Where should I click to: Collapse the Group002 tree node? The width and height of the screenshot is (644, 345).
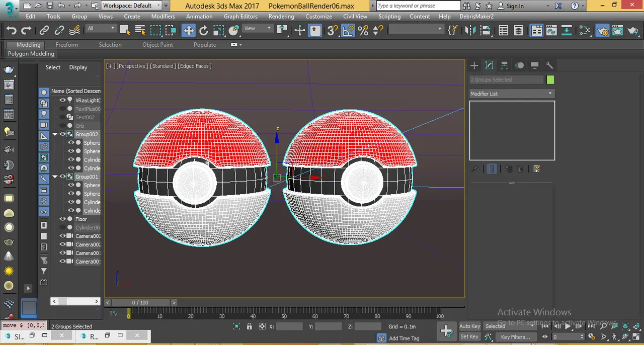pyautogui.click(x=55, y=134)
